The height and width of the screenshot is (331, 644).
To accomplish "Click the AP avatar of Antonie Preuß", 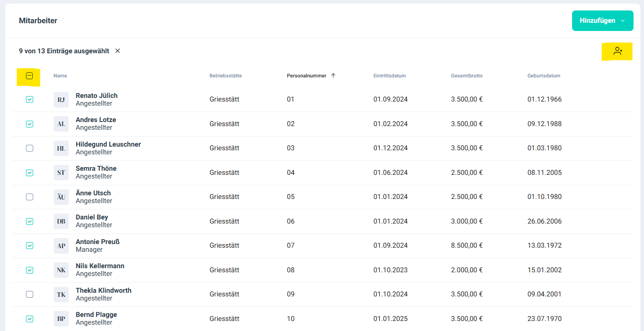I will pyautogui.click(x=61, y=246).
